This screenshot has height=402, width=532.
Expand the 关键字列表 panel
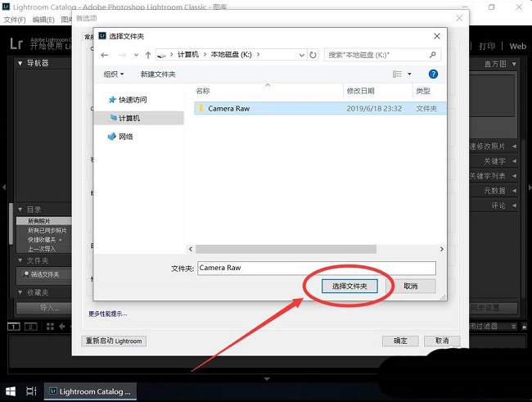click(x=514, y=176)
